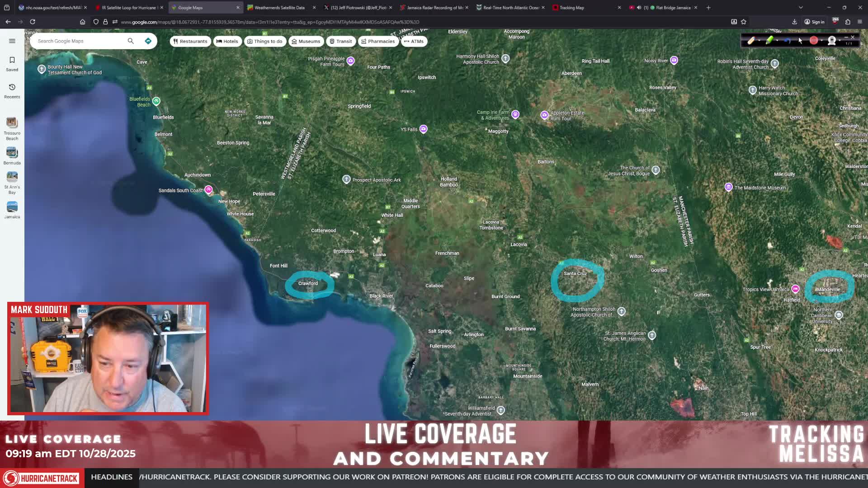Click the blue undo arrow in annotation bar
This screenshot has width=868, height=488.
788,41
